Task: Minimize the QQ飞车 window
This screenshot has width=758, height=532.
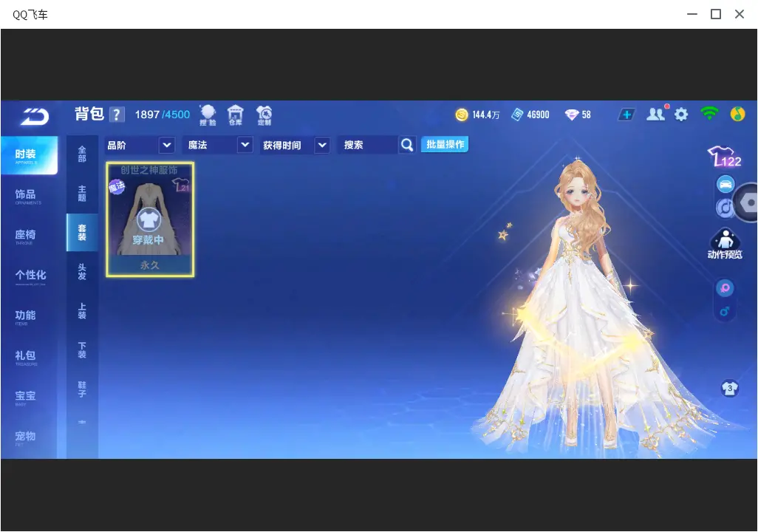Action: coord(692,15)
